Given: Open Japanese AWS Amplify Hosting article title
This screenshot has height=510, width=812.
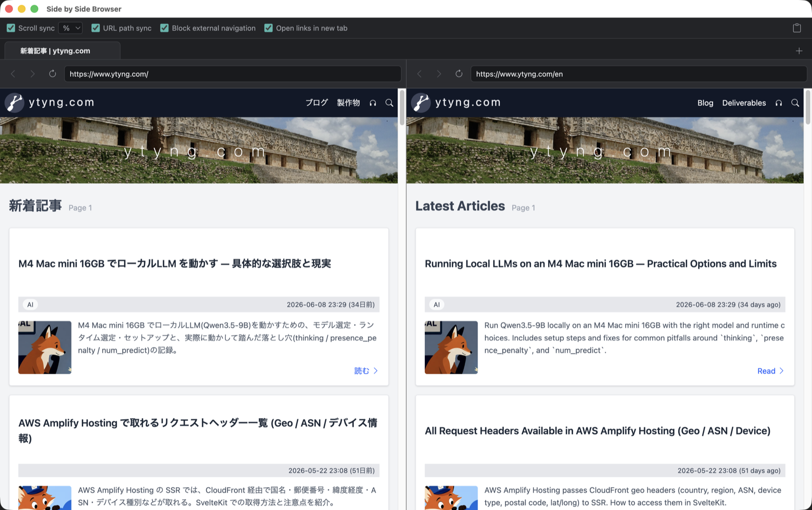Looking at the screenshot, I should (x=198, y=430).
